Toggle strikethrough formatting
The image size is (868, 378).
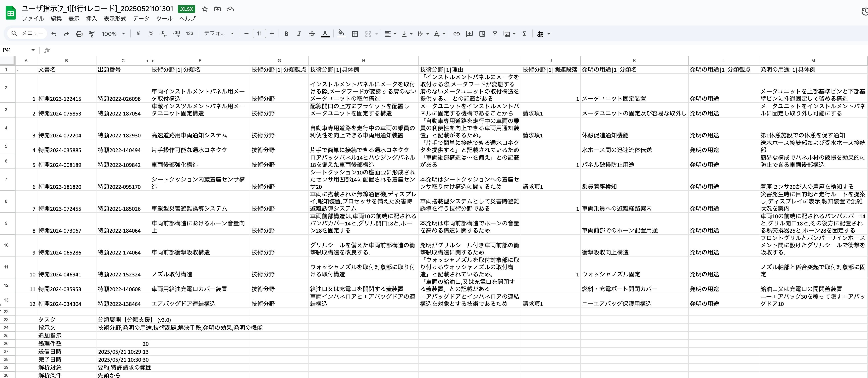click(312, 34)
